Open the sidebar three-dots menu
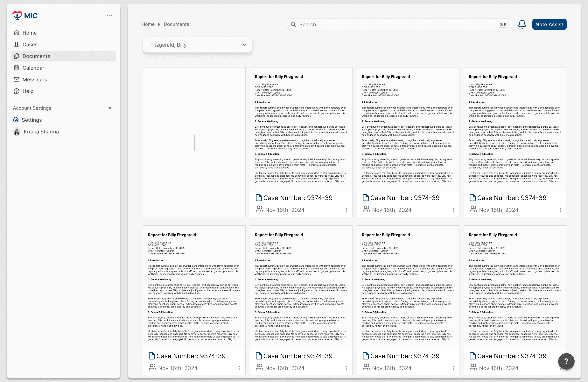Screen dimensions: 588x382 coord(110,16)
